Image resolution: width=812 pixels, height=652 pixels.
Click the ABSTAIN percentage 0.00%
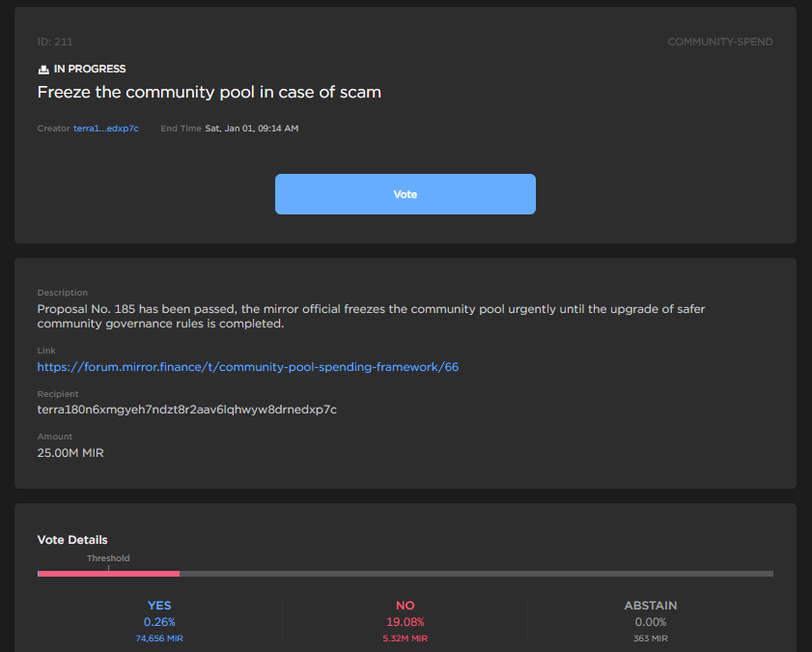[x=651, y=622]
